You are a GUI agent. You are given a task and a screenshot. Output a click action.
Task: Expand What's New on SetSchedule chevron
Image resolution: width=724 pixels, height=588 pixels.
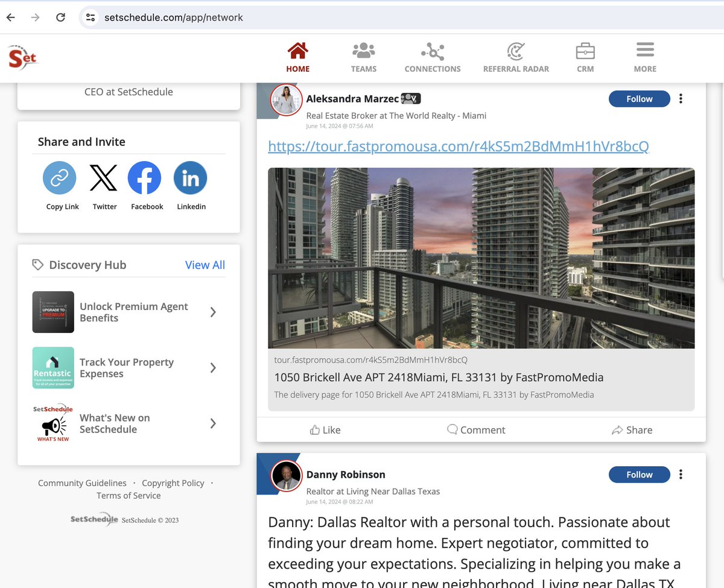coord(213,423)
